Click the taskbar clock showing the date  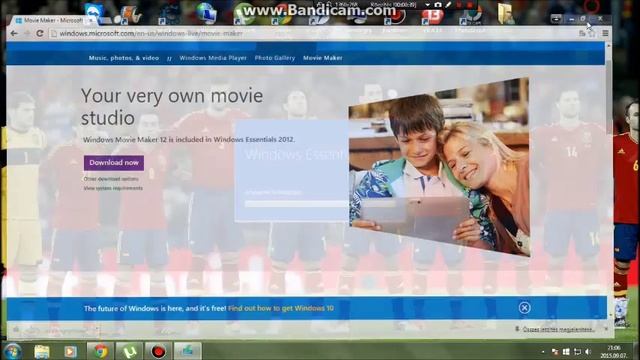coord(614,352)
